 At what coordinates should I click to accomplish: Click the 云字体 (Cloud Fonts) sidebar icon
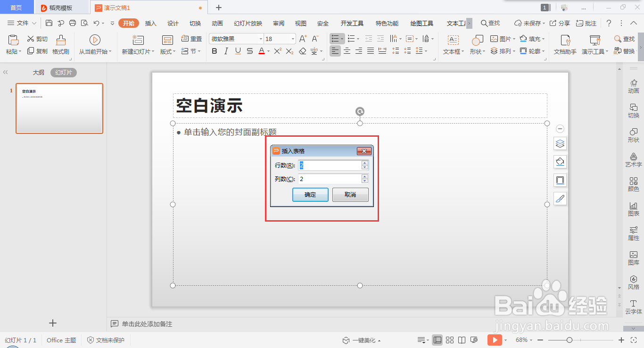tap(633, 306)
